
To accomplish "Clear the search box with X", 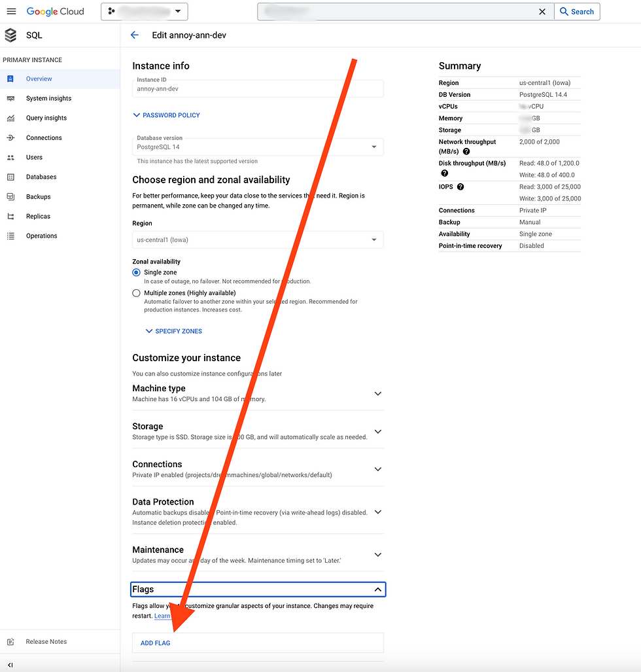I will coord(542,12).
